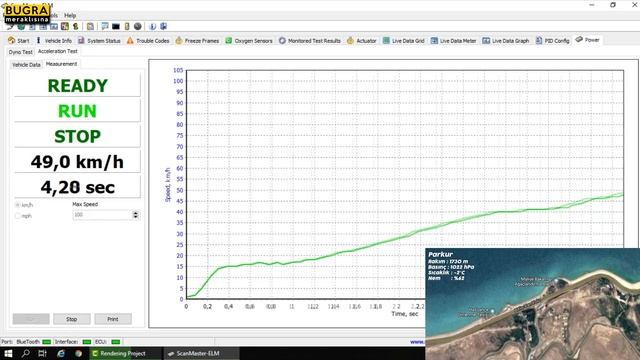Open the Windows Start menu
This screenshot has width=640, height=360.
(x=8, y=353)
